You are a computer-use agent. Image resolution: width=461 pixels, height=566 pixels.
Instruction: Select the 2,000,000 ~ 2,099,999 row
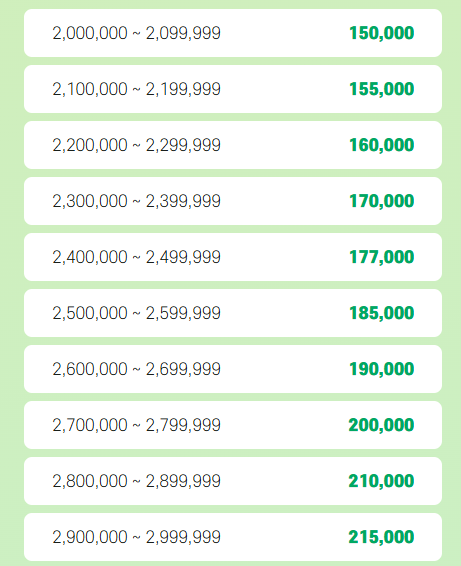[233, 33]
